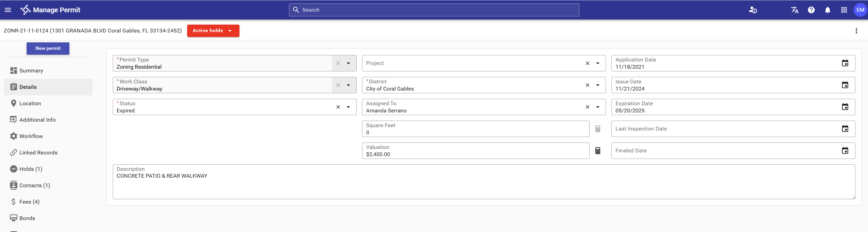Expand the Status dropdown
Image resolution: width=868 pixels, height=232 pixels.
348,107
